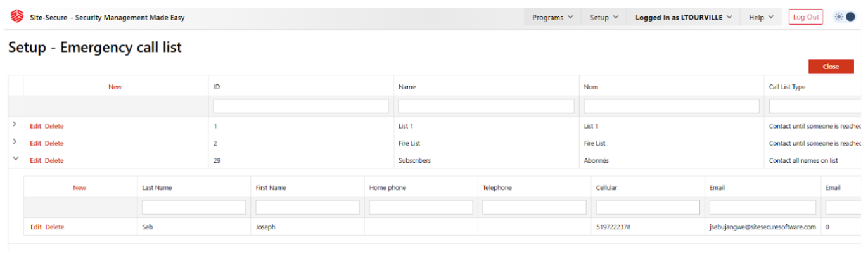Image resolution: width=868 pixels, height=254 pixels.
Task: Expand the Fire List row
Action: pos(15,143)
